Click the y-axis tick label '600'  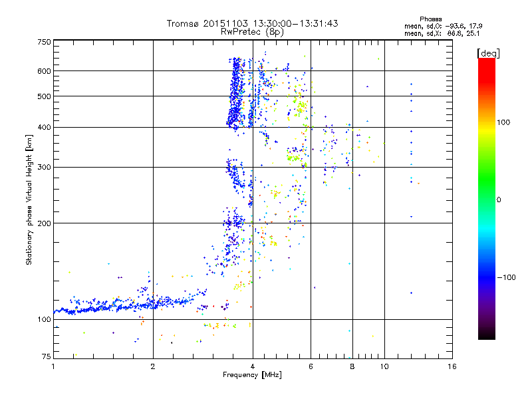point(44,71)
